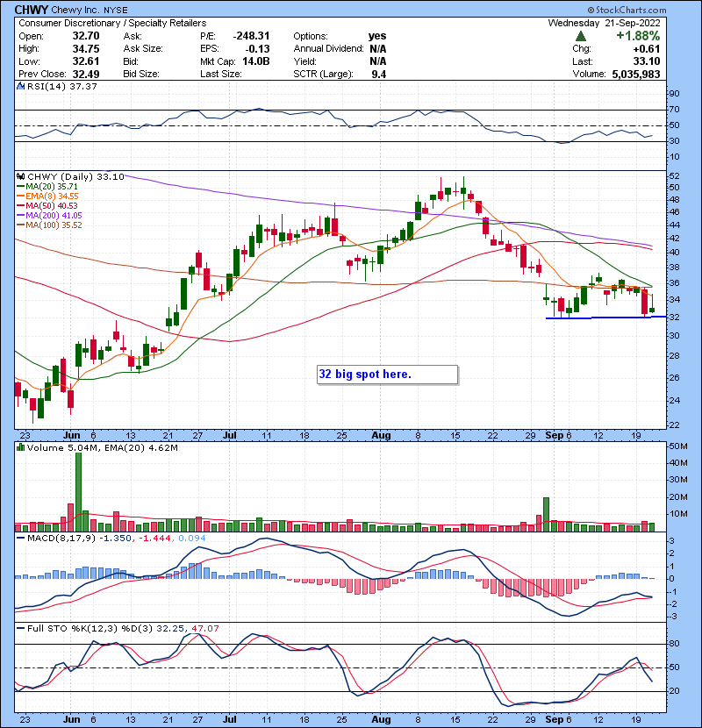The height and width of the screenshot is (728, 702).
Task: Click the tall green volume bar in June
Action: pyautogui.click(x=78, y=492)
